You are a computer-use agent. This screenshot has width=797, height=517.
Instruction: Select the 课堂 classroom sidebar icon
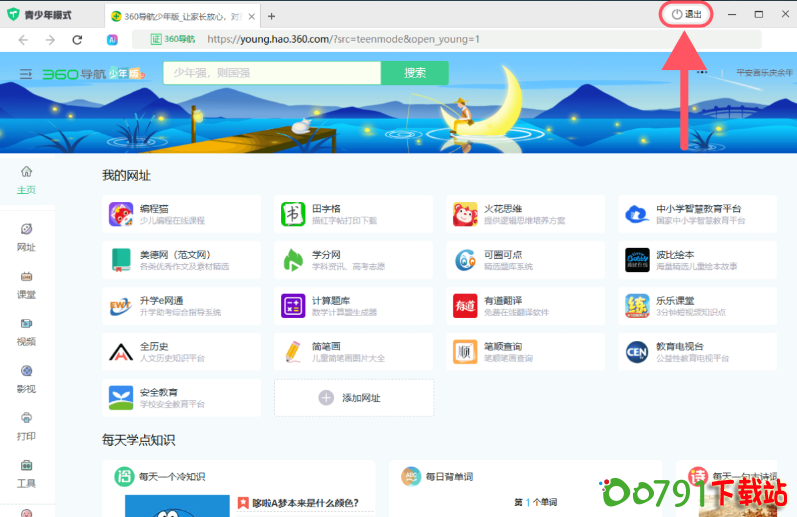(26, 283)
